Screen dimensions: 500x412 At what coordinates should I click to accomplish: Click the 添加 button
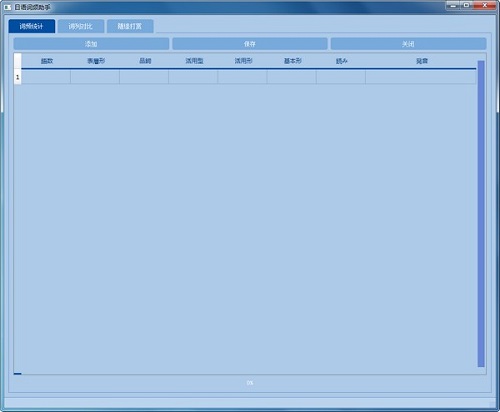[x=91, y=44]
